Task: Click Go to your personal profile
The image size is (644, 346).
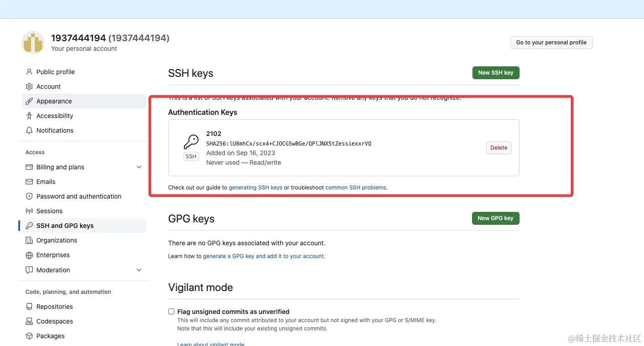Action: [x=551, y=43]
